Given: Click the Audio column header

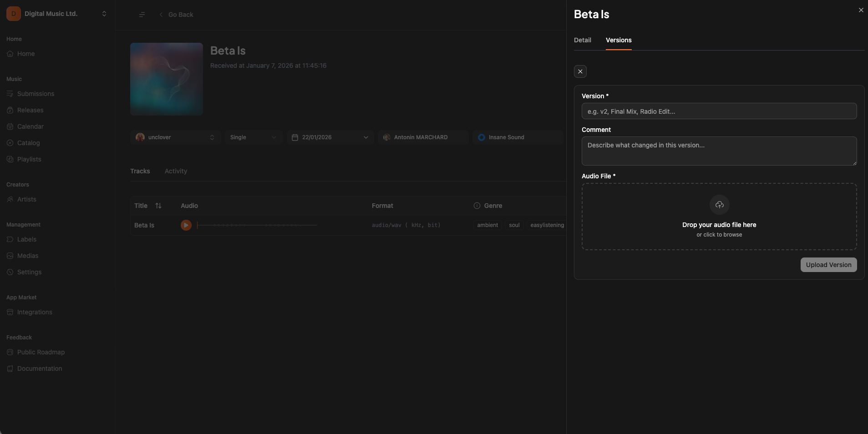Looking at the screenshot, I should pyautogui.click(x=189, y=206).
